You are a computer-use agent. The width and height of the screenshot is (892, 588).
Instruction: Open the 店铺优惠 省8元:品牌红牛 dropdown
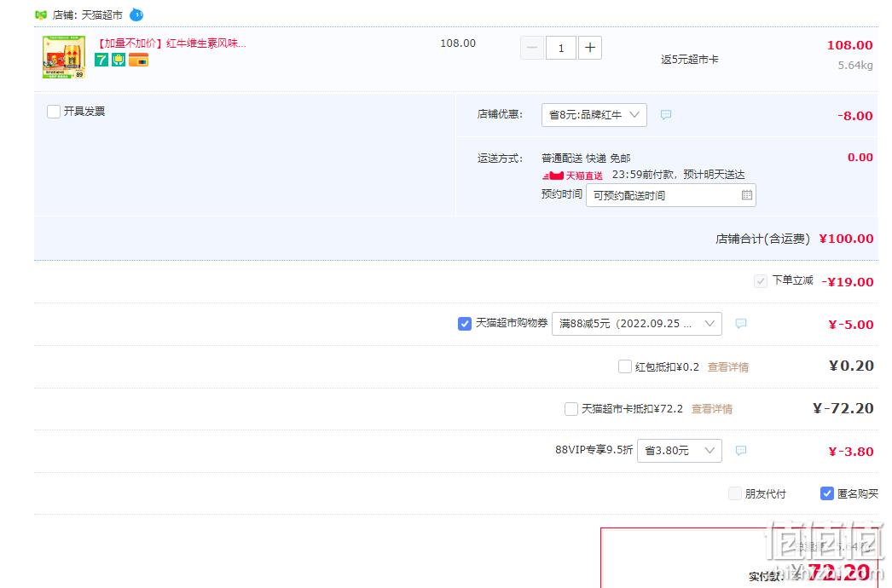tap(594, 115)
